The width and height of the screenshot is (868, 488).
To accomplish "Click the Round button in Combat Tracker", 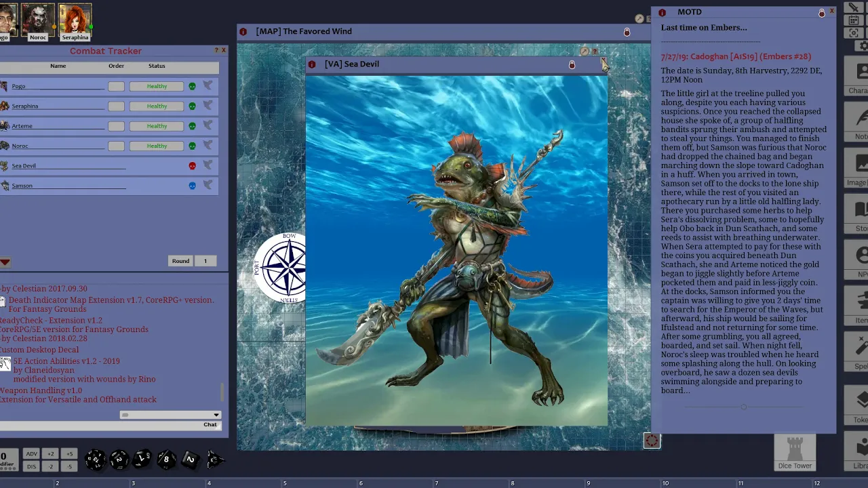I will [x=180, y=261].
